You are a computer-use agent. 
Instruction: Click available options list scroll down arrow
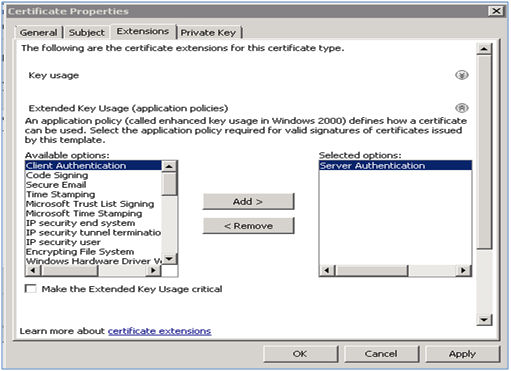169,259
